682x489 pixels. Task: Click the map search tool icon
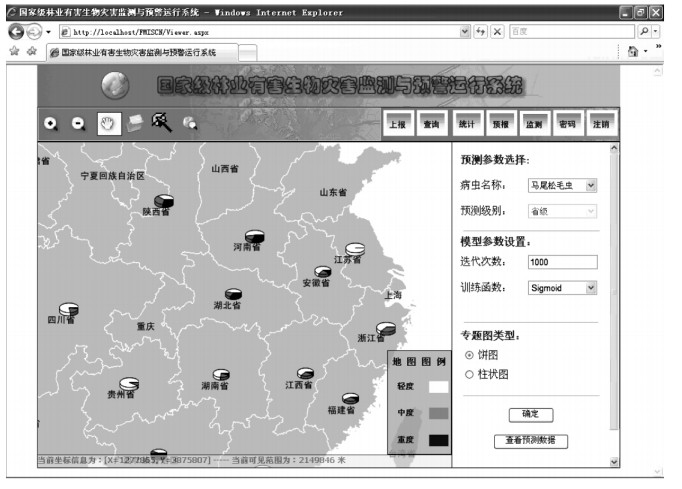(x=189, y=123)
